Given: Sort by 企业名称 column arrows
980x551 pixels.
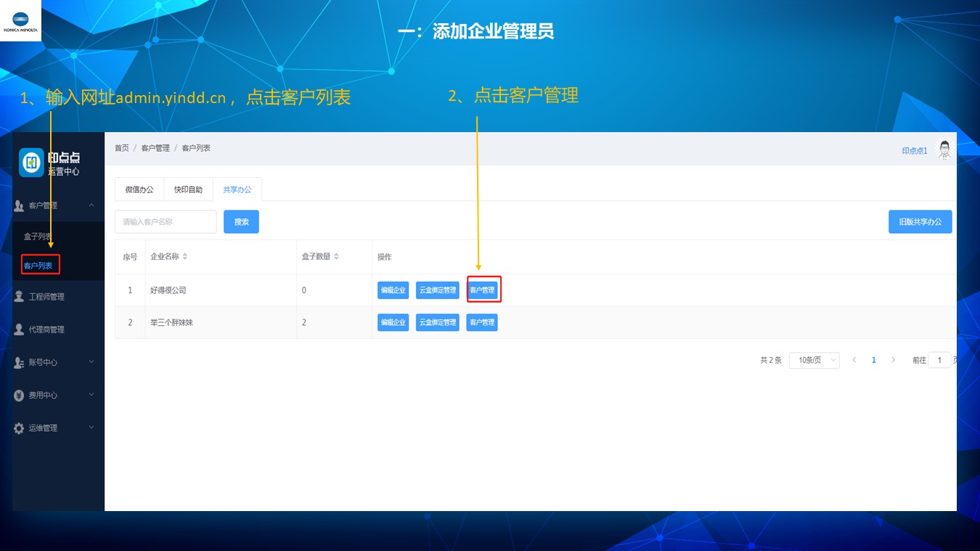Looking at the screenshot, I should tap(185, 256).
